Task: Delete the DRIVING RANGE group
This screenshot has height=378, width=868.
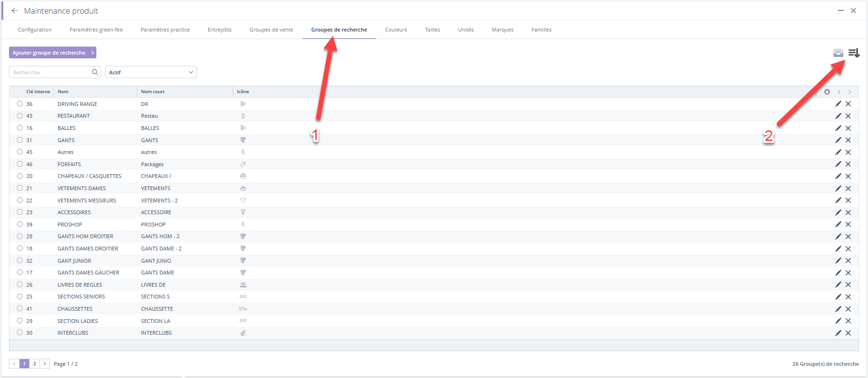Action: 848,104
